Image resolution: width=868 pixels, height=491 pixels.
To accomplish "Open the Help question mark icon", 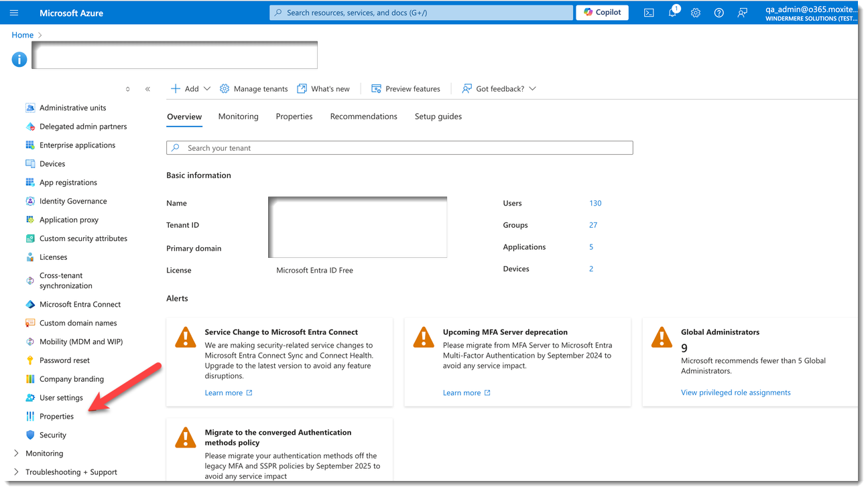I will point(719,13).
